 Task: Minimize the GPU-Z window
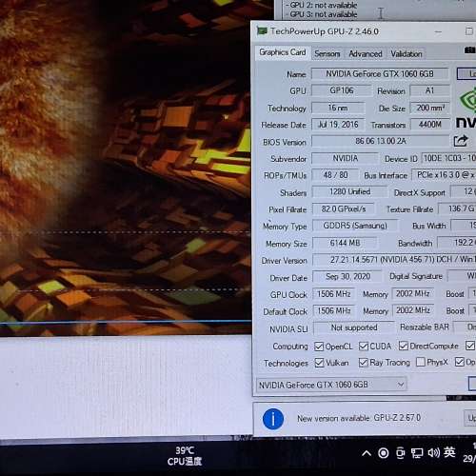[438, 31]
